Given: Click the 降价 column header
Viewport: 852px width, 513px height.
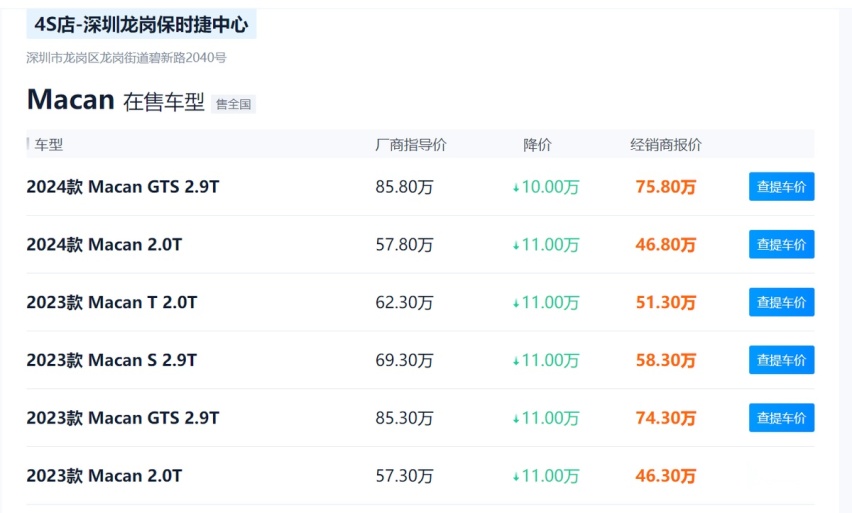Looking at the screenshot, I should [x=537, y=145].
